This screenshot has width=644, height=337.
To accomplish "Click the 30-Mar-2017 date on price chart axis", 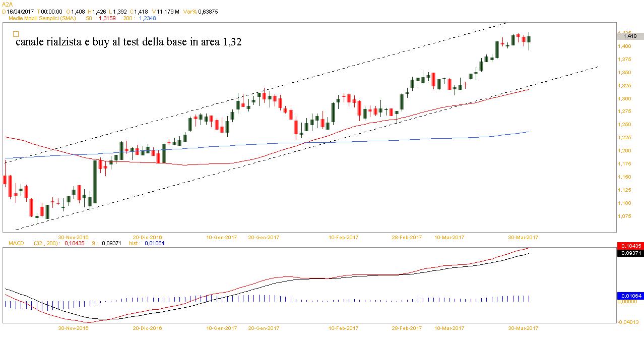I will coord(522,237).
